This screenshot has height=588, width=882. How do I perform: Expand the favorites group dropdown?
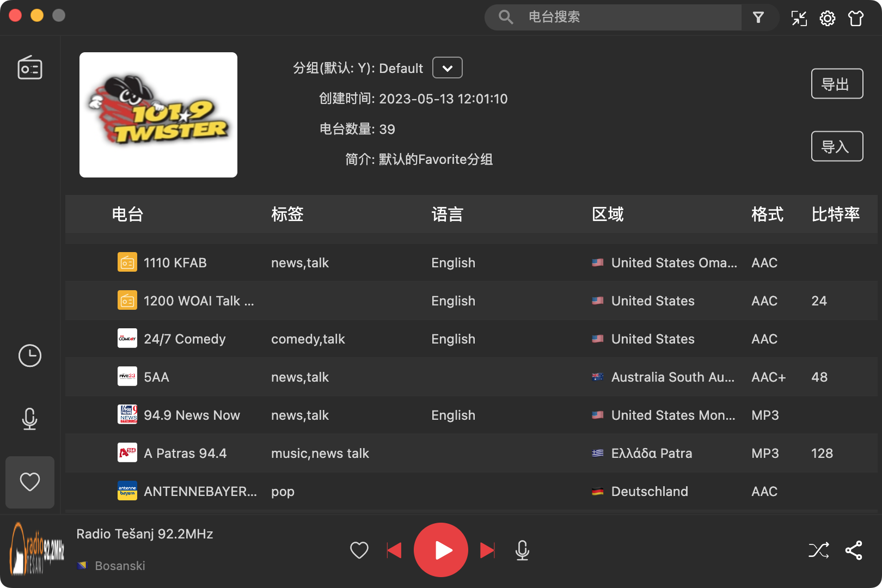(448, 68)
